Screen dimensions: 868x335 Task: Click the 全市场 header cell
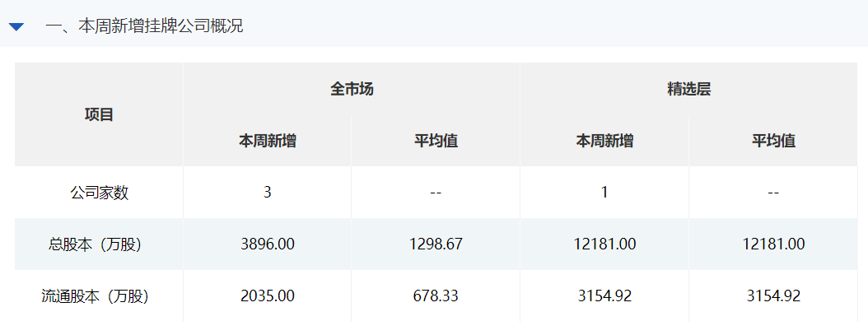tap(352, 89)
